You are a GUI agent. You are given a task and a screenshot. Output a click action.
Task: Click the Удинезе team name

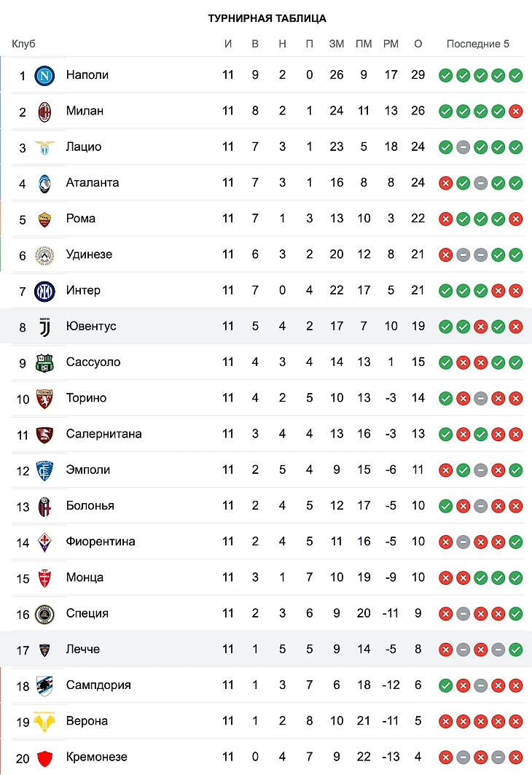click(x=89, y=254)
